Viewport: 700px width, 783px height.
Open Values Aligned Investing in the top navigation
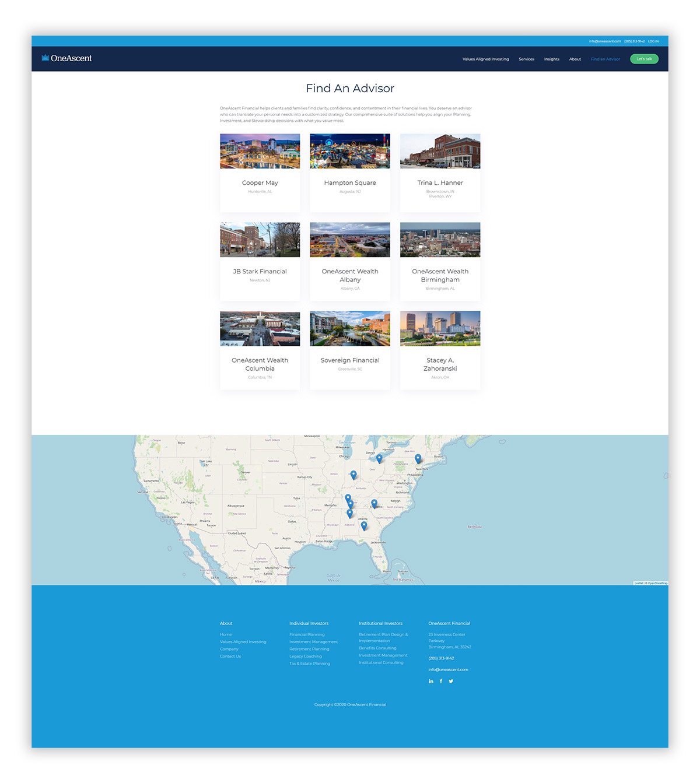pos(485,59)
